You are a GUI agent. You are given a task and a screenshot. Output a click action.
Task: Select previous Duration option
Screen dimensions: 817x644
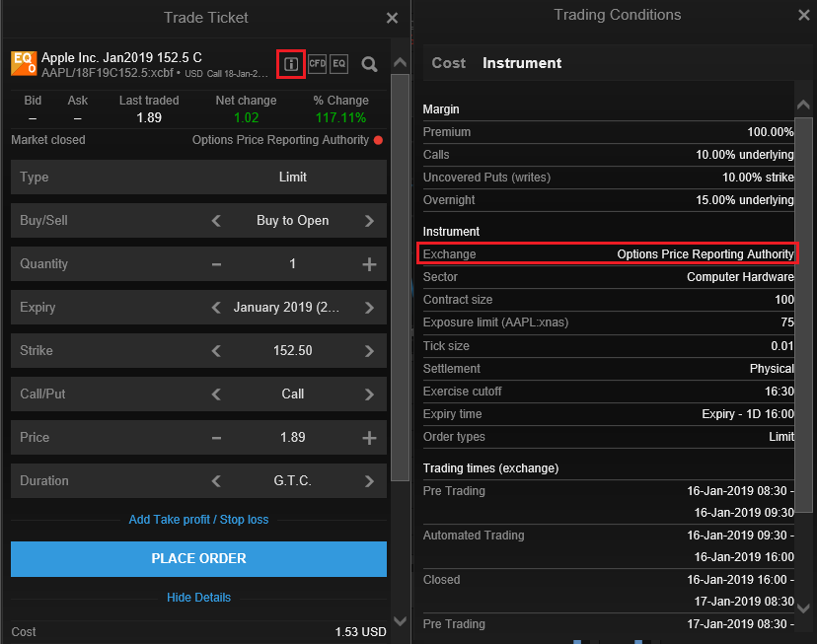pyautogui.click(x=216, y=481)
